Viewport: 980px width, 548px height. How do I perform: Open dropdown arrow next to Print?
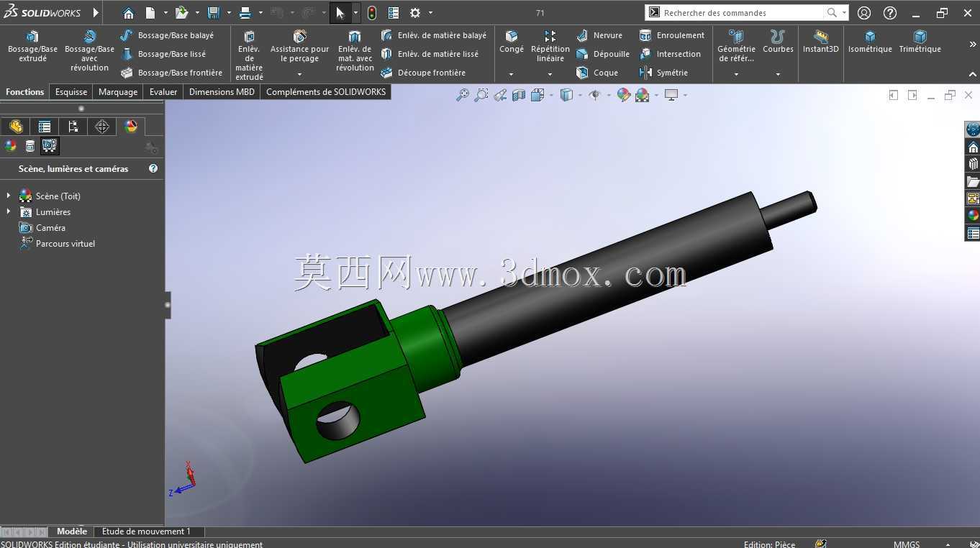(260, 13)
